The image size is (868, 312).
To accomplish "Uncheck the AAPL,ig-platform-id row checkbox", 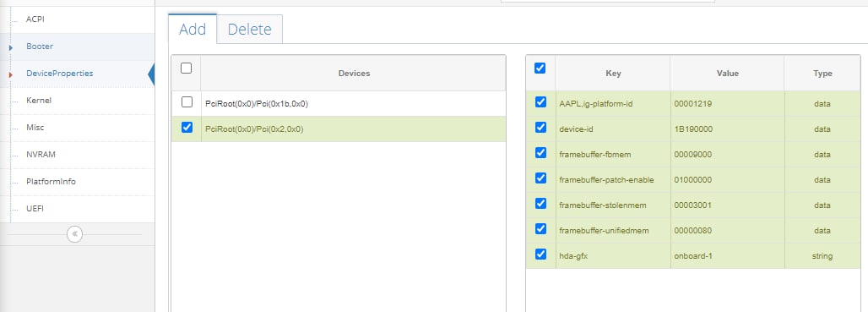I will click(x=541, y=102).
